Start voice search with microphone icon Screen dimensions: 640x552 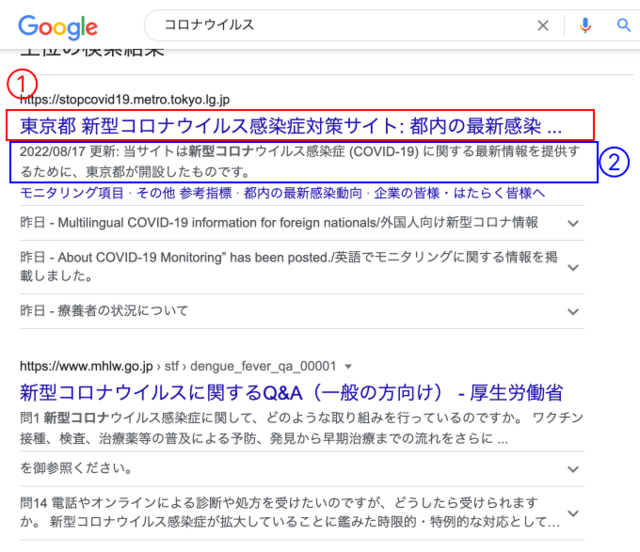pyautogui.click(x=585, y=26)
